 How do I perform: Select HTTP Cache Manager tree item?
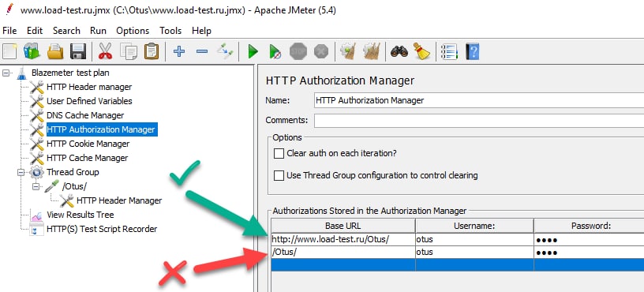(87, 158)
